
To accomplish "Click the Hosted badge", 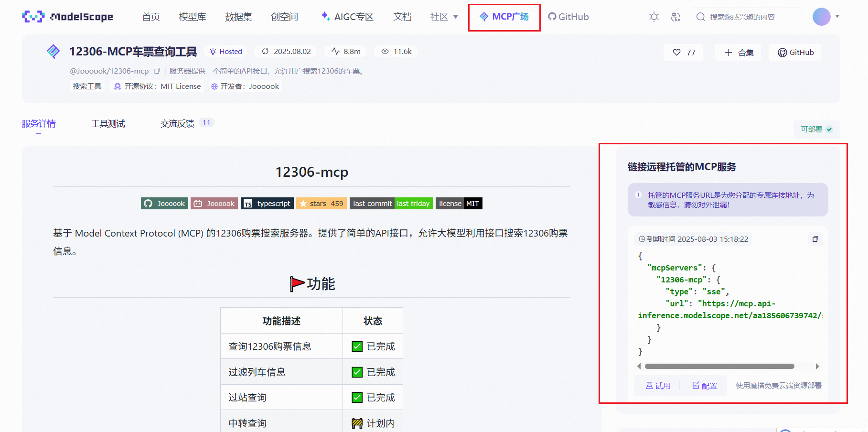I will 226,52.
